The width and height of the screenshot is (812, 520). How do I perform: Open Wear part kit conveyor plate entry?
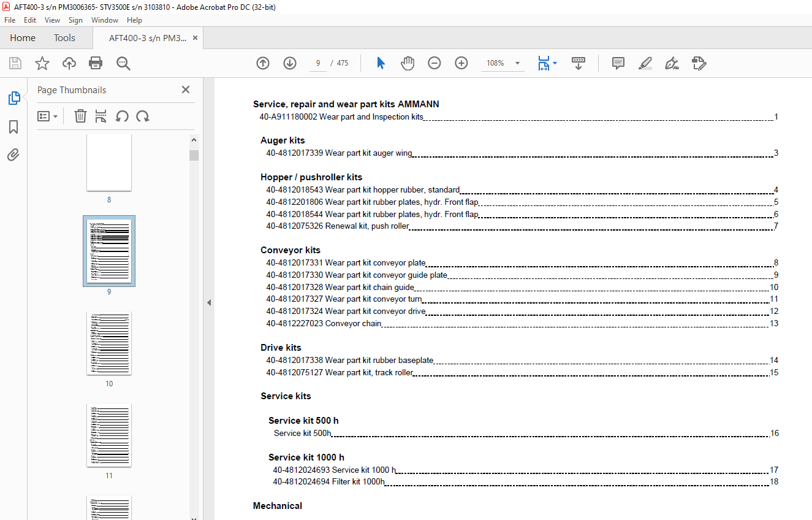click(522, 263)
